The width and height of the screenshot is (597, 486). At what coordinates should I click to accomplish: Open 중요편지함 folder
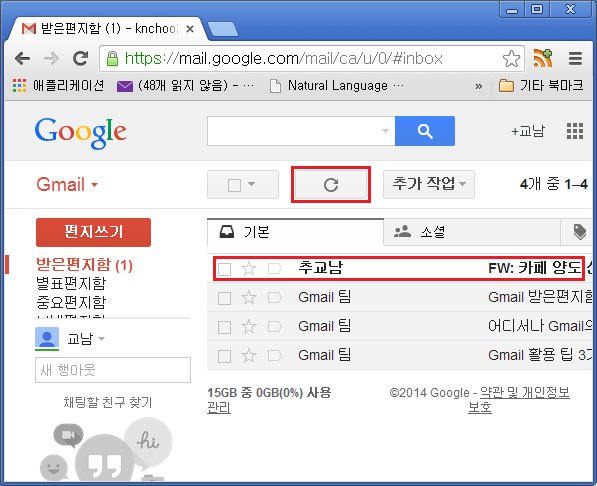click(71, 302)
